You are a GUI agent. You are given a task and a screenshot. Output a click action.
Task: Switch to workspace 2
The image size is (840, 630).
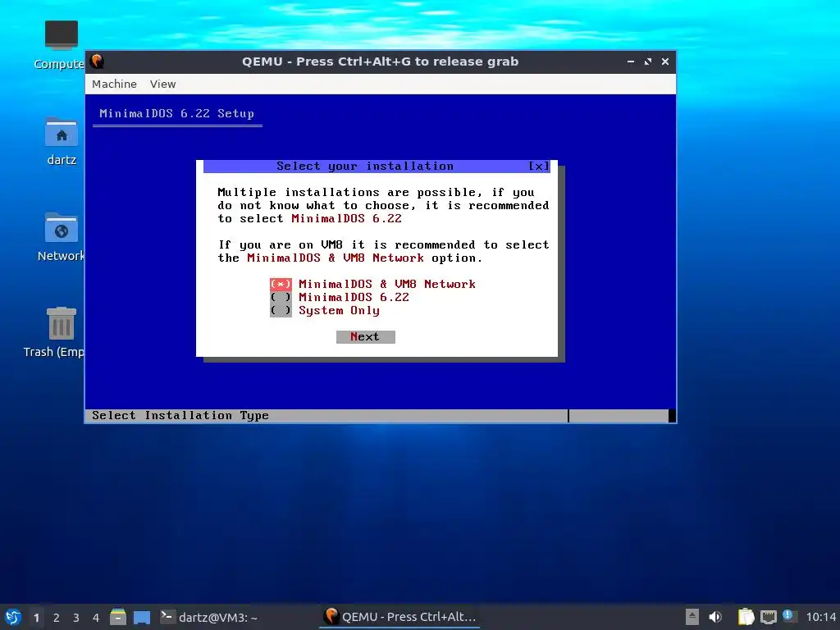(x=57, y=618)
